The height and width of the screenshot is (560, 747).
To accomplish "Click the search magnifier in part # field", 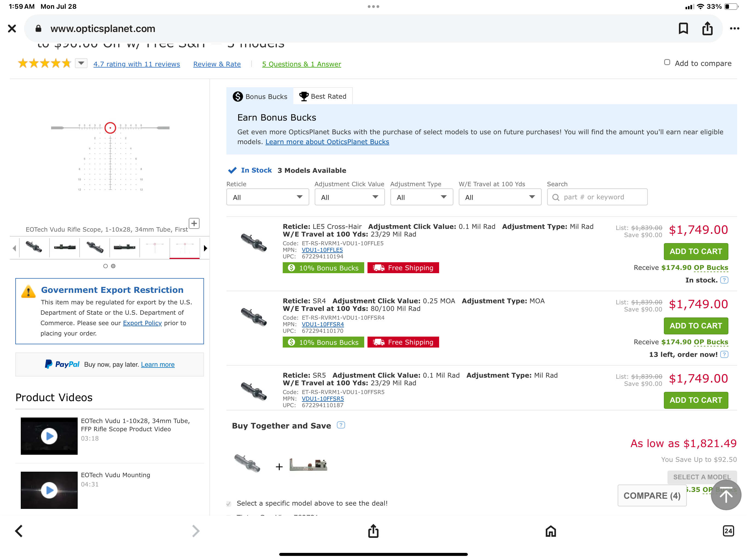I will click(x=556, y=197).
